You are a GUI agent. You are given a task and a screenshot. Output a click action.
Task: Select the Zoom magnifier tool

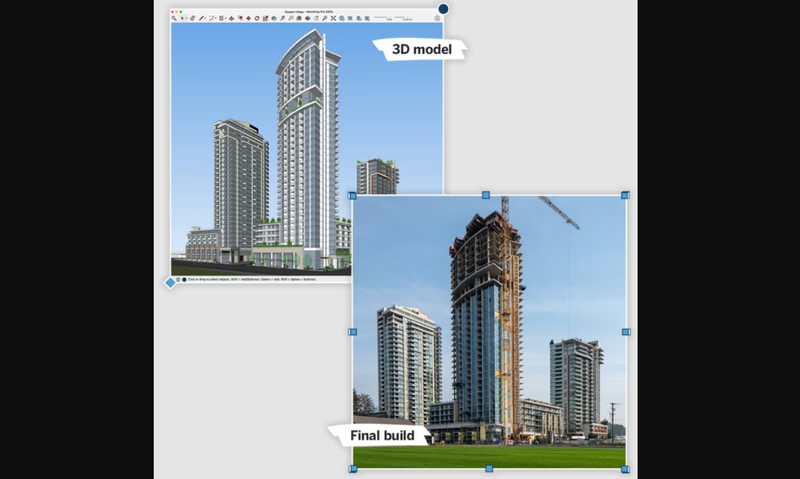[x=324, y=18]
